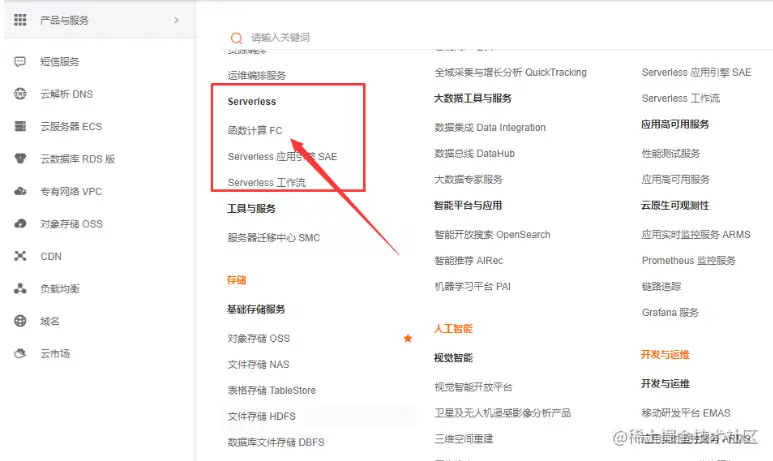The width and height of the screenshot is (773, 461).
Task: Click the 对象存储 OSS sidebar icon
Action: (x=20, y=224)
